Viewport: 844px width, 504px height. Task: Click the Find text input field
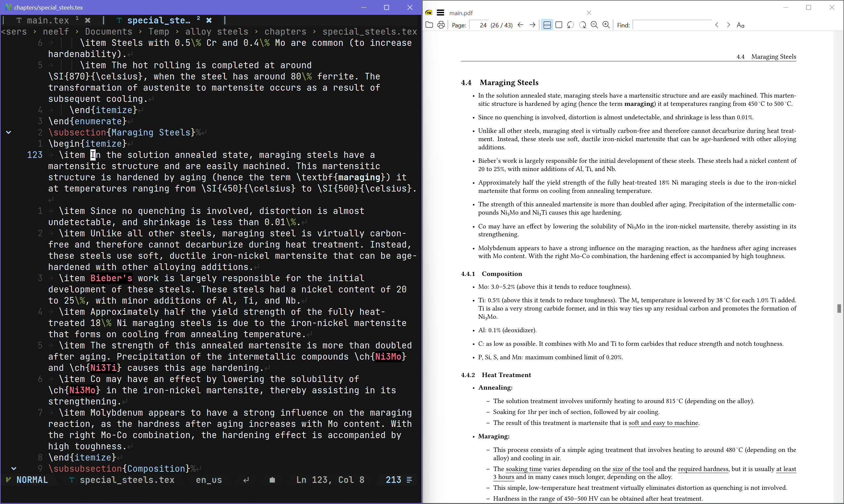point(672,25)
